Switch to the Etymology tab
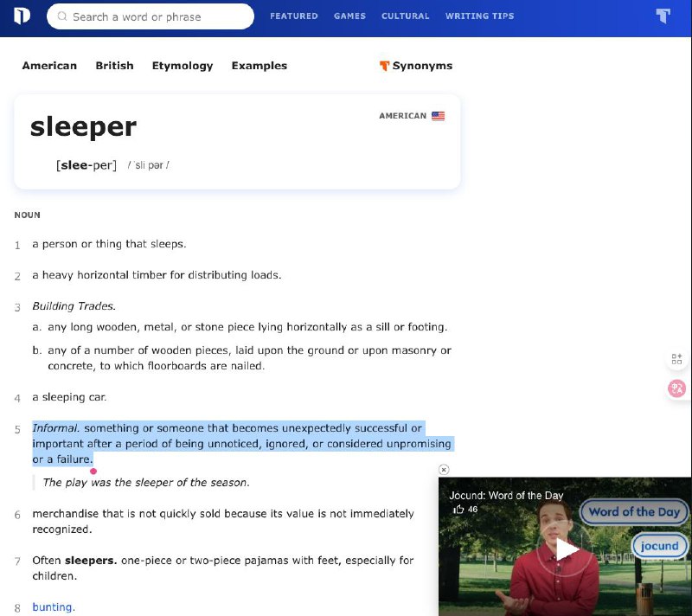This screenshot has width=692, height=616. click(183, 65)
